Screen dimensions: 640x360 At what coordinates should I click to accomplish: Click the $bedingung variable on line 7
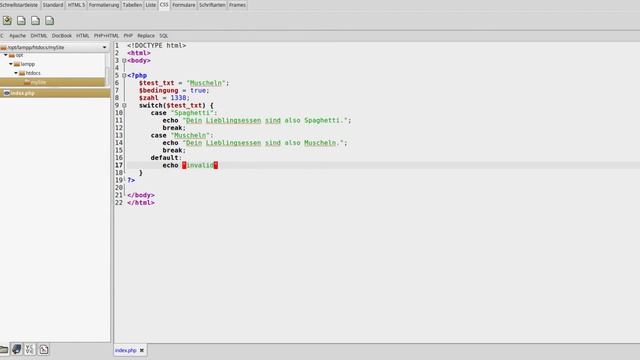[x=158, y=90]
